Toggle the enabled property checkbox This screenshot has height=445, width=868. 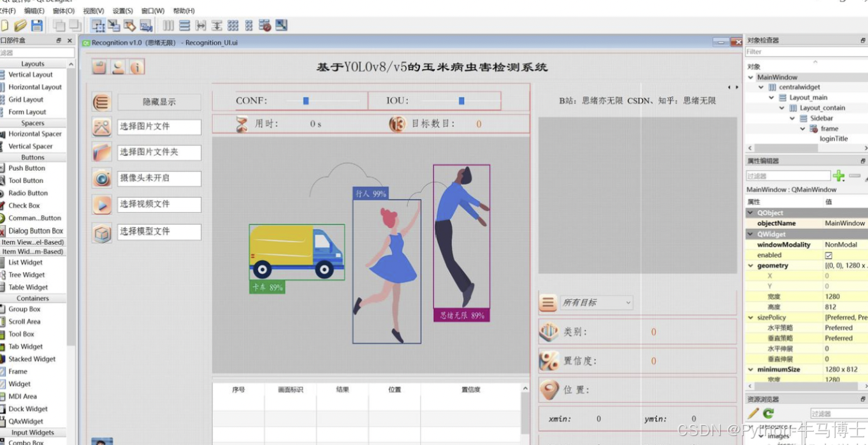pos(828,255)
